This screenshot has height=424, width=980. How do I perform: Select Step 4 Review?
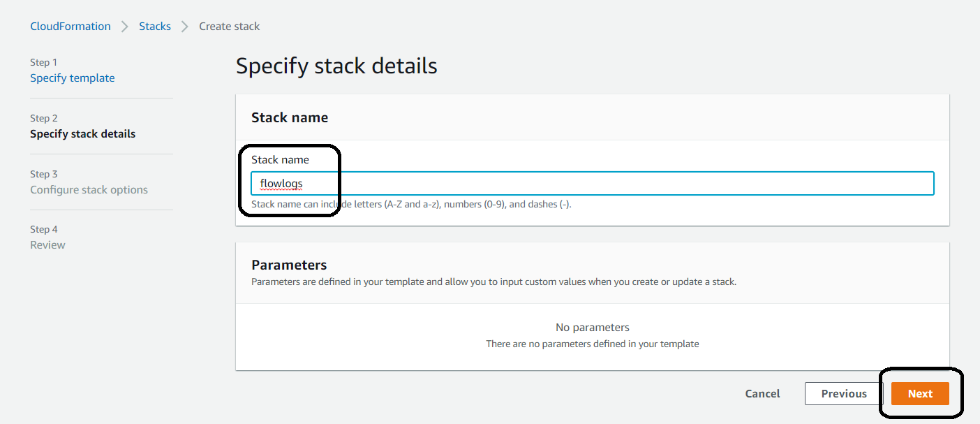pyautogui.click(x=48, y=245)
